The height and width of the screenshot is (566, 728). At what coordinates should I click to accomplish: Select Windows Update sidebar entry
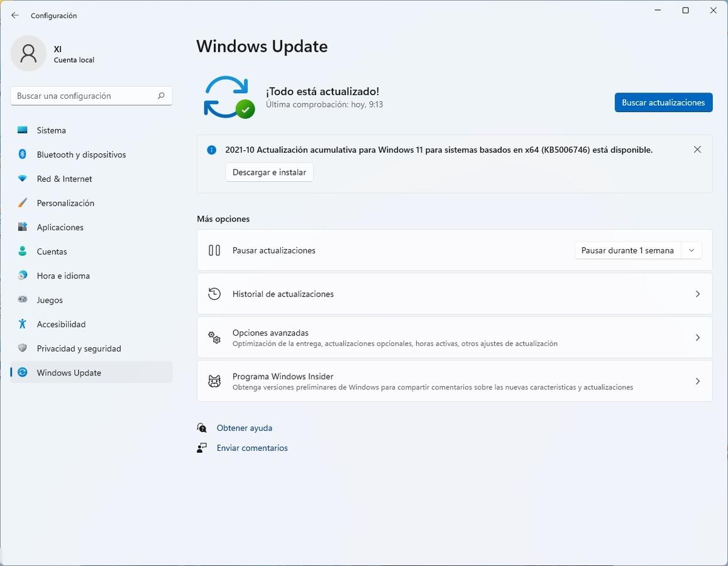click(x=91, y=372)
